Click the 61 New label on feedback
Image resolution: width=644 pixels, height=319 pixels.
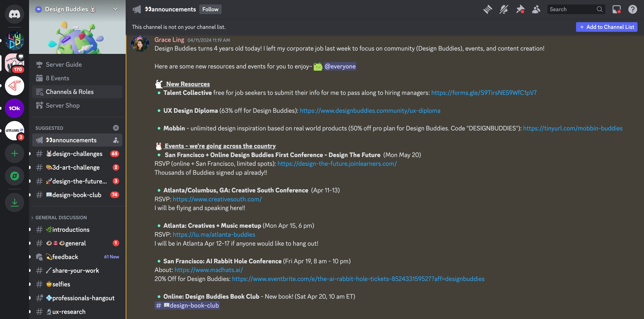tap(112, 257)
